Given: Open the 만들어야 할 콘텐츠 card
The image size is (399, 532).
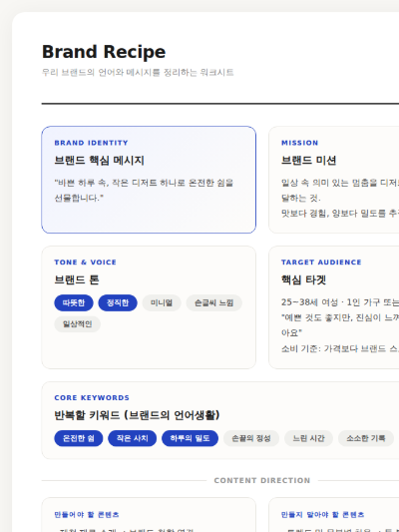Looking at the screenshot, I should click(149, 515).
